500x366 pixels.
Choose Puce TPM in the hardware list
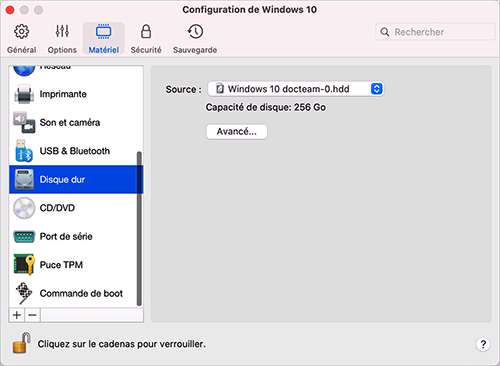coord(76,265)
